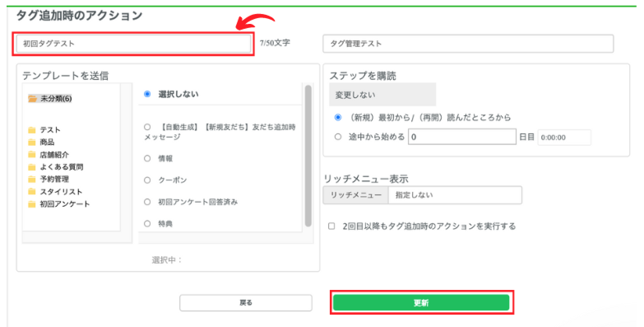
Task: Choose the 情報 template radio
Action: pyautogui.click(x=148, y=158)
